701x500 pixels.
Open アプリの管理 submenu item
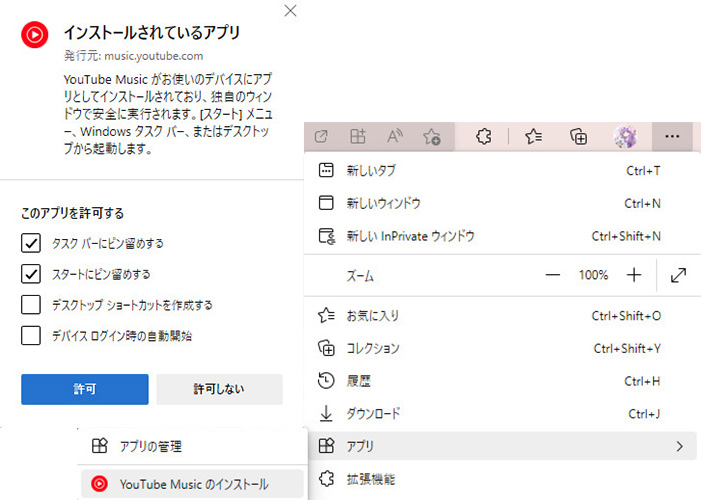coord(193,446)
